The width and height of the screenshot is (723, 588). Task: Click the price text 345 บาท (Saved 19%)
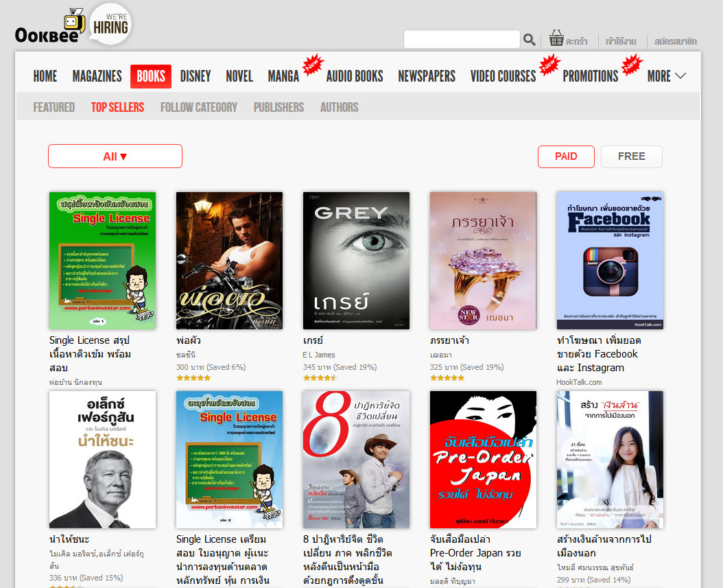(340, 368)
